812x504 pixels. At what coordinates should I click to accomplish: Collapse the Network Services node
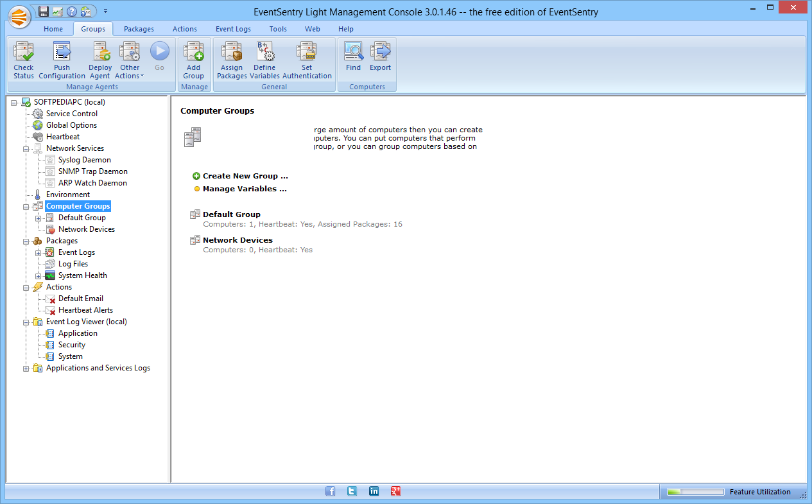(x=26, y=148)
